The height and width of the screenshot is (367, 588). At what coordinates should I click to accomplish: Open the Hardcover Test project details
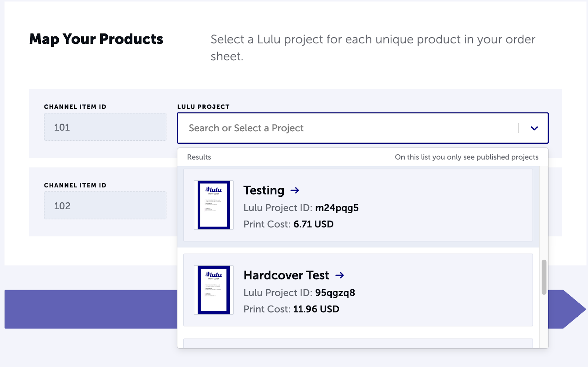[x=286, y=275]
